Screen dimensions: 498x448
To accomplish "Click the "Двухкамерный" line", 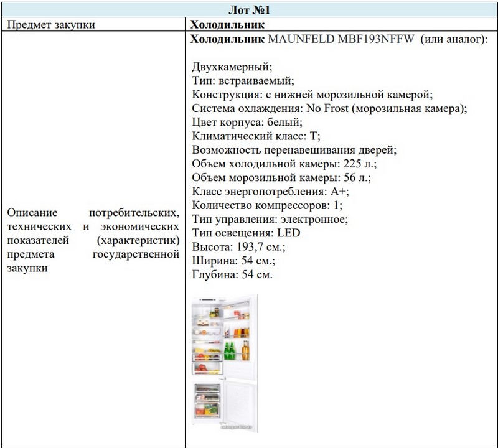I will (x=232, y=67).
